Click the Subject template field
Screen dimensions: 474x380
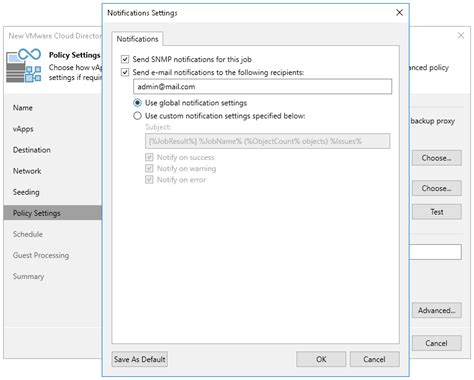(267, 141)
